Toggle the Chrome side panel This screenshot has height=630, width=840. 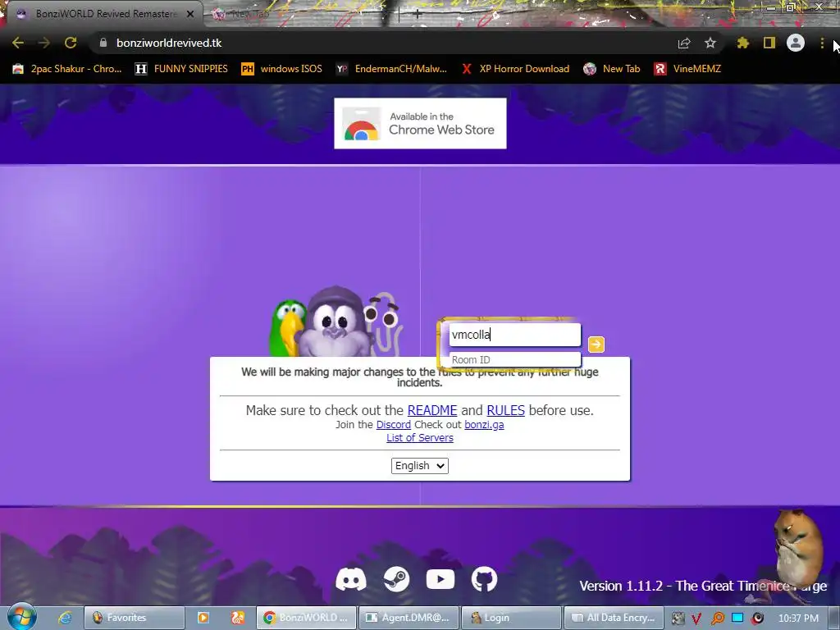(769, 43)
